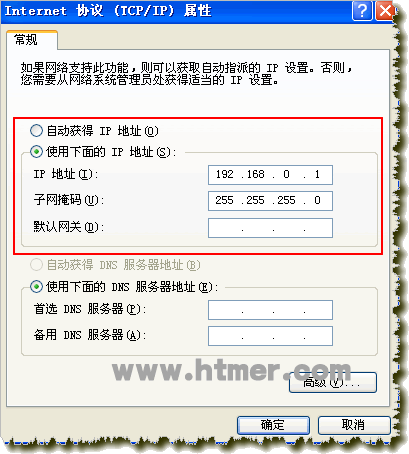This screenshot has width=409, height=454.
Task: Cancel with the 取消 button
Action: coord(354,425)
